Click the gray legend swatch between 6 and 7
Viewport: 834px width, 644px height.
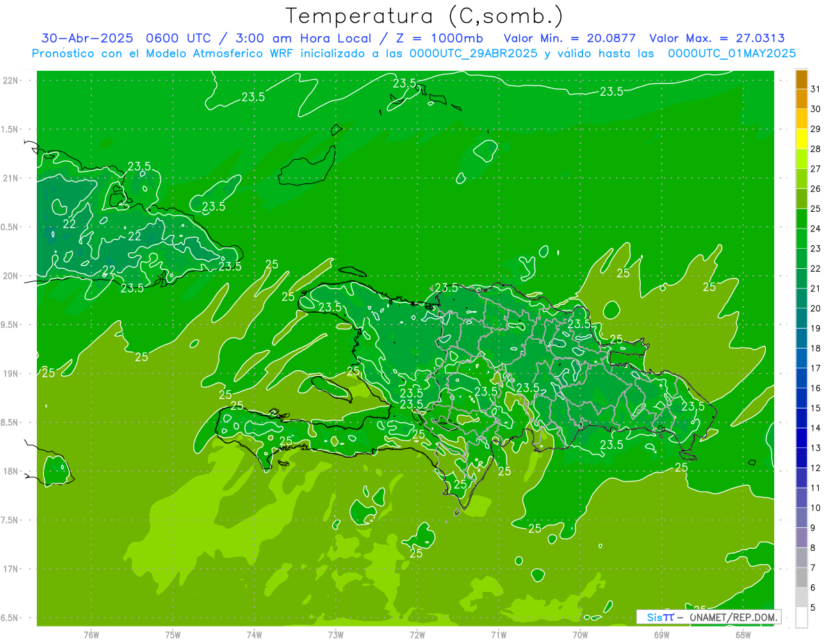[802, 577]
